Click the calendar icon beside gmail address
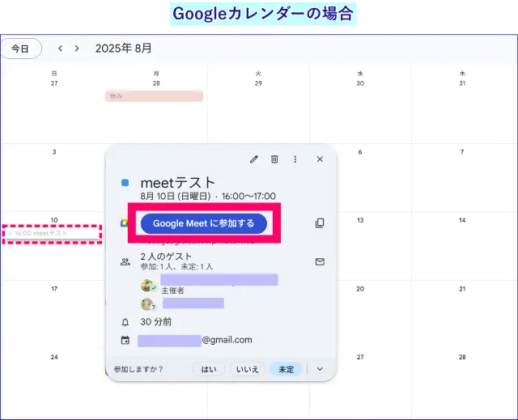 [125, 340]
